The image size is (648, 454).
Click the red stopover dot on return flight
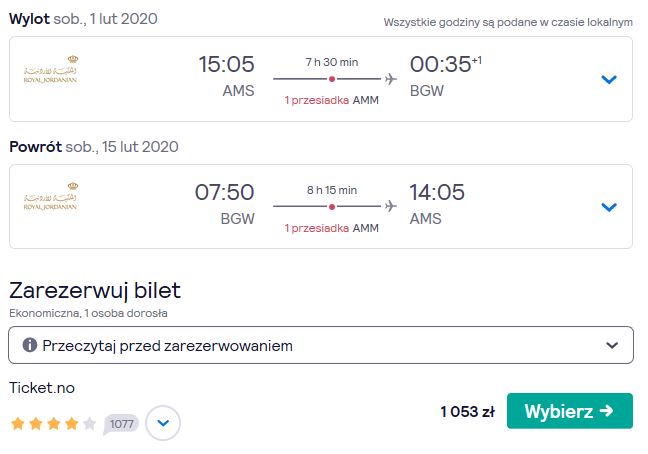pyautogui.click(x=332, y=207)
